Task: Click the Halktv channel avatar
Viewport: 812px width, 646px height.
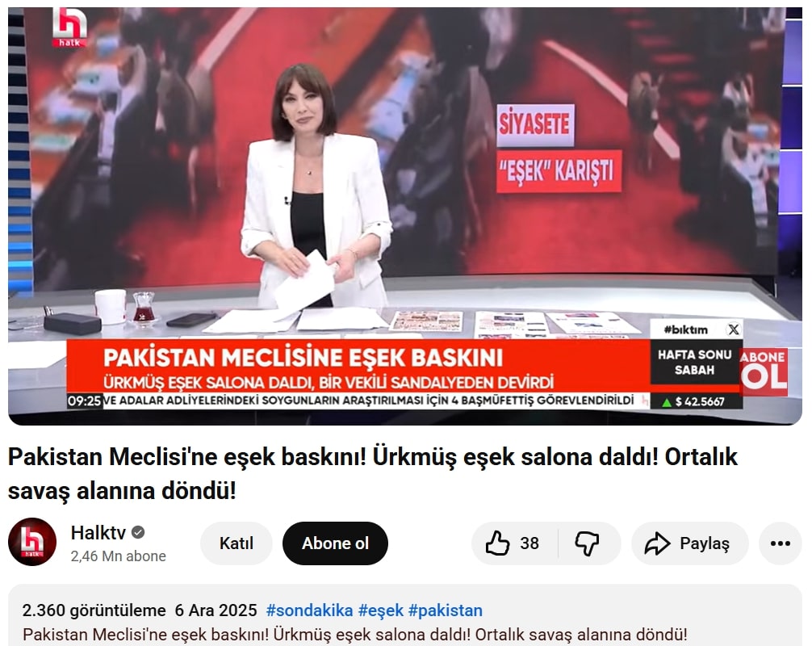Action: pos(32,542)
